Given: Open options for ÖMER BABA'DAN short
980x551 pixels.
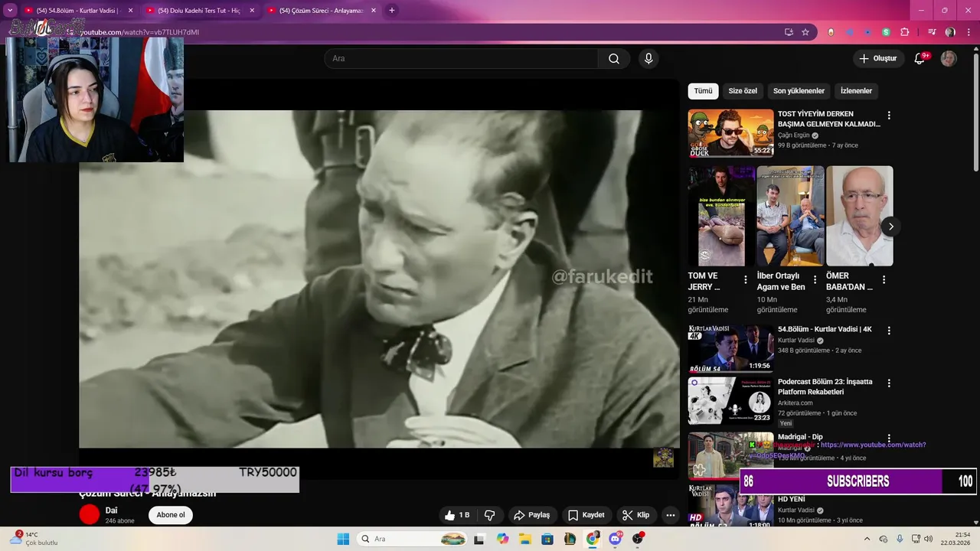Looking at the screenshot, I should (884, 280).
